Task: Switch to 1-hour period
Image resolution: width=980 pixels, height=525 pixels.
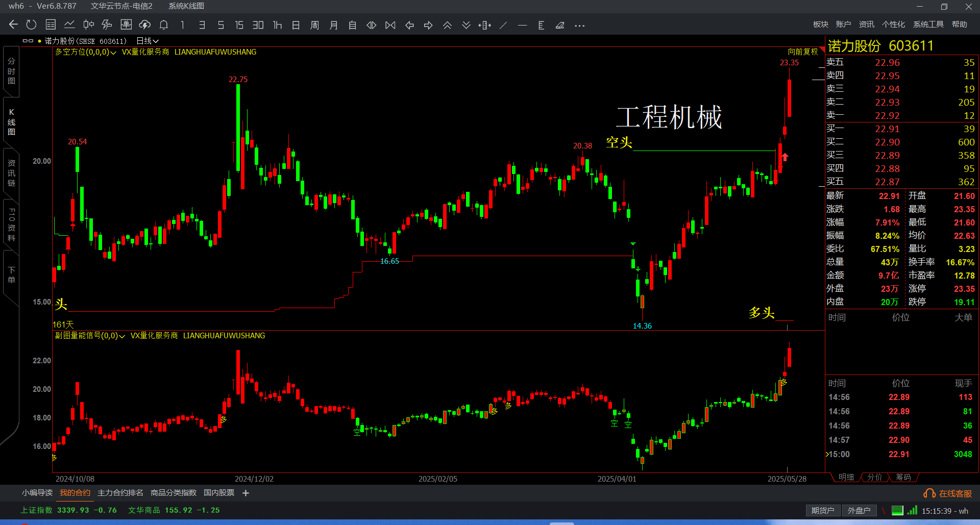Action: pos(277,24)
